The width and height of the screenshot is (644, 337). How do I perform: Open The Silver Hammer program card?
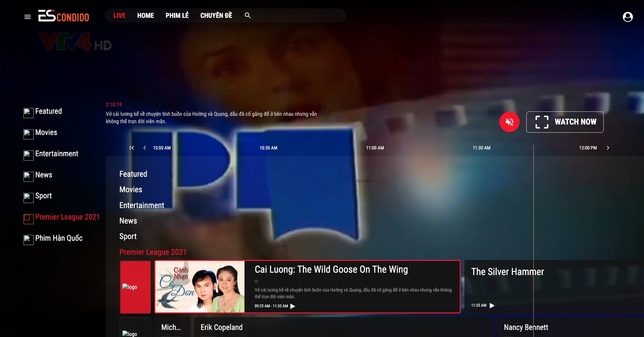554,287
